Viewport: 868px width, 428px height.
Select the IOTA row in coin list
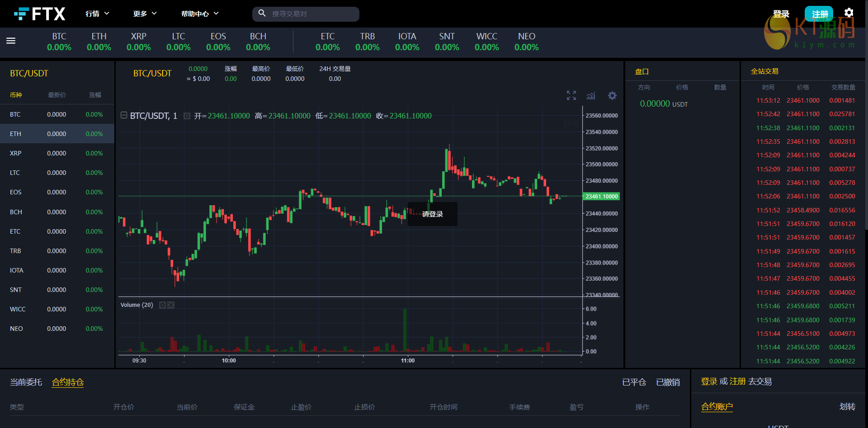(57, 270)
